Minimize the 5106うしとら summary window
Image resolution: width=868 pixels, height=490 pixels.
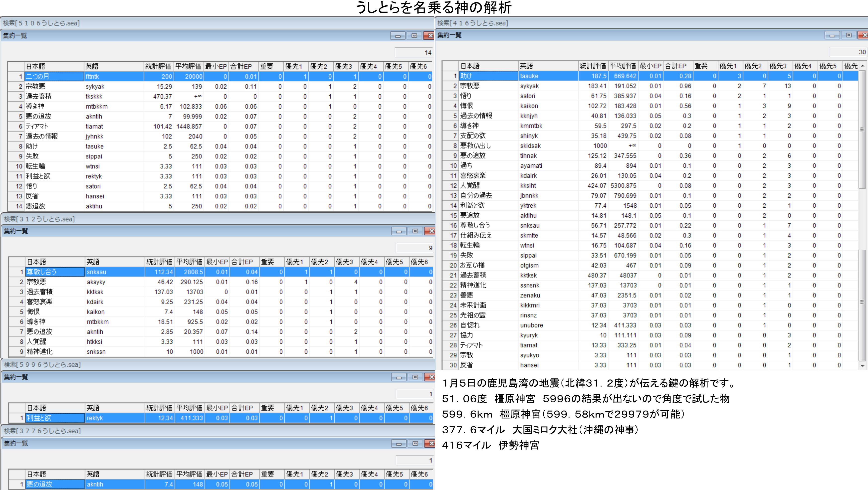(x=398, y=36)
